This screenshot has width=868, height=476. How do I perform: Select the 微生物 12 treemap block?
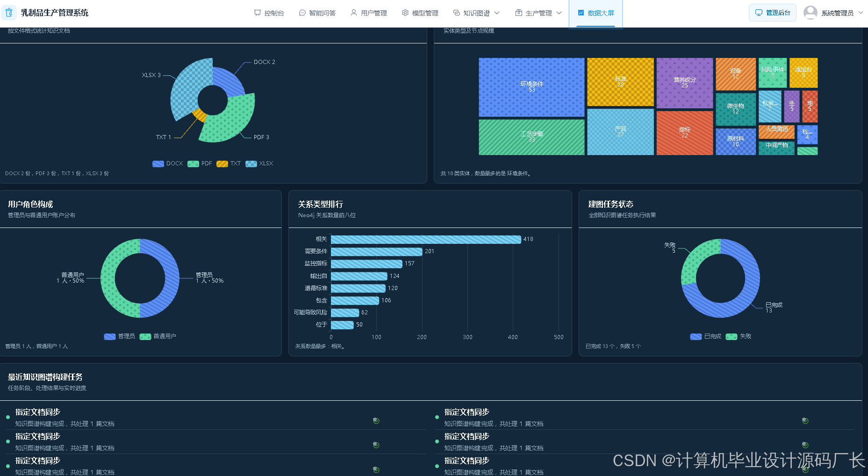click(x=735, y=109)
